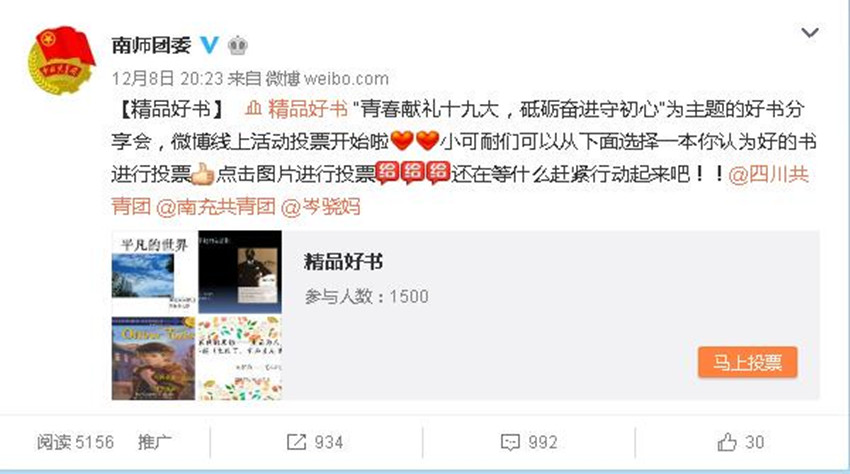Open the 平凡的世界 book cover thumbnail
850x474 pixels.
pyautogui.click(x=153, y=272)
